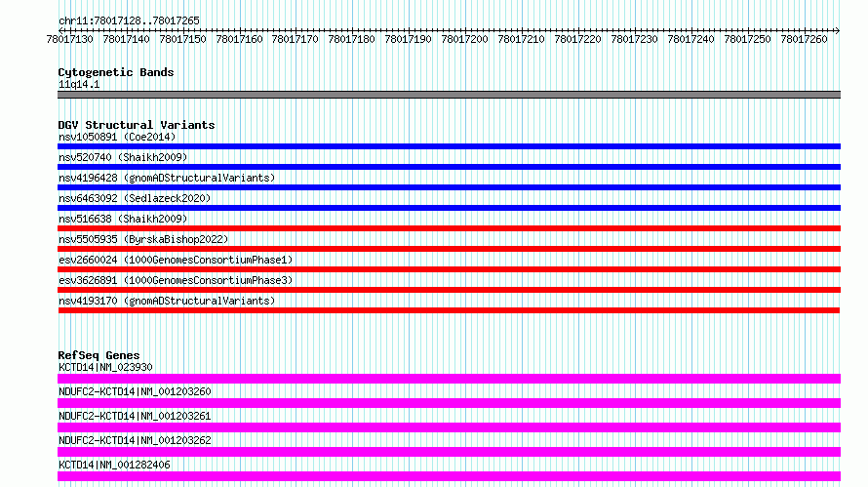Click the blue bar for nsv6463092
868x487 pixels.
449,208
